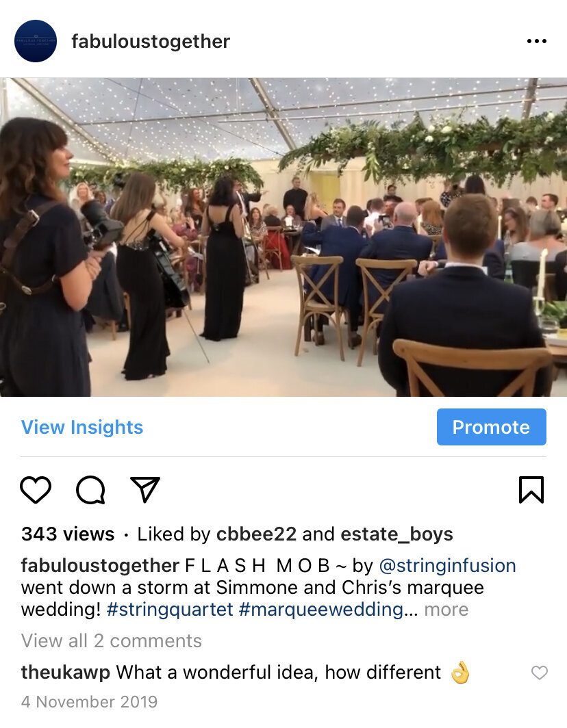The image size is (567, 728).
Task: Click the Promote button
Action: click(491, 427)
